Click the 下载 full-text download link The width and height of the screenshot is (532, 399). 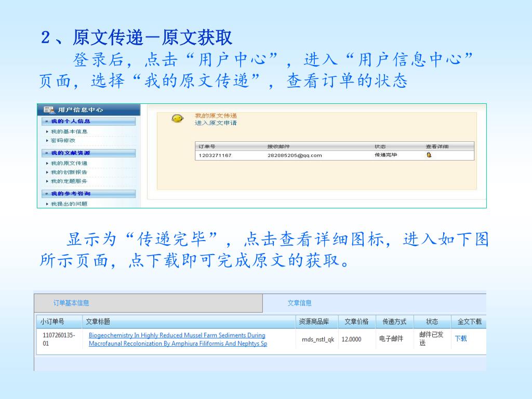point(461,339)
